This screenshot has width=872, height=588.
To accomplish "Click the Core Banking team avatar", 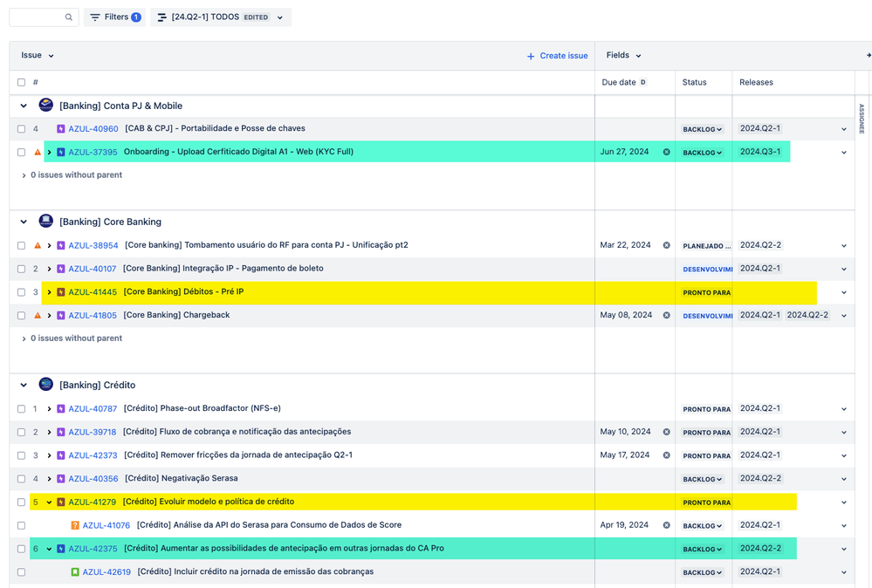I will [45, 221].
